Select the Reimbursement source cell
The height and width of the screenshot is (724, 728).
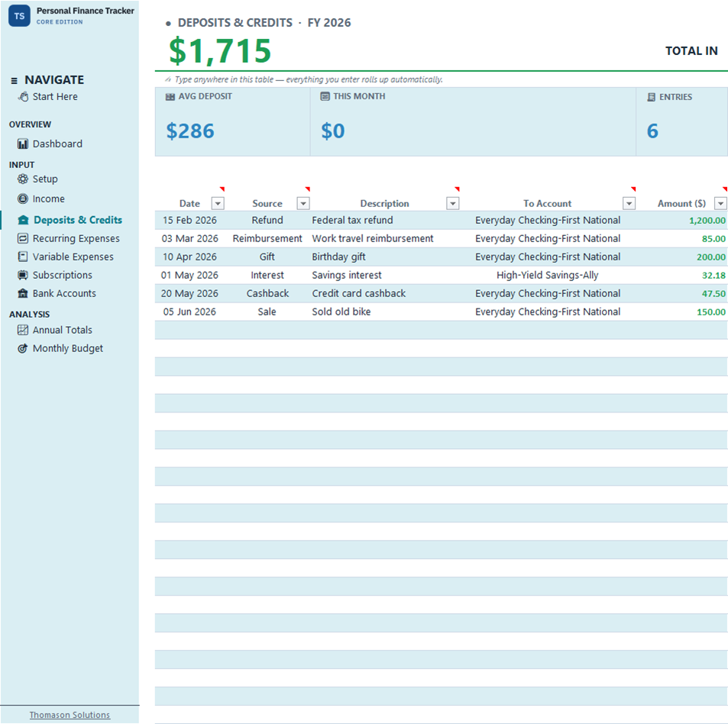[267, 238]
